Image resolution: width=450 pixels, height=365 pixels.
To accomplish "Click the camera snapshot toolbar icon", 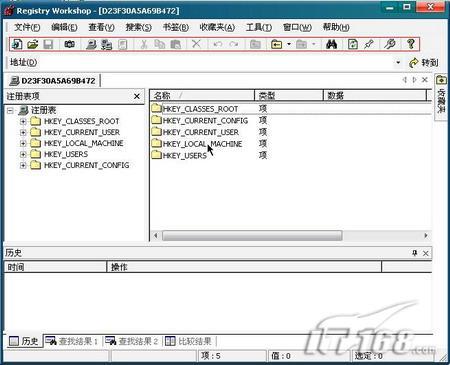I will point(69,44).
